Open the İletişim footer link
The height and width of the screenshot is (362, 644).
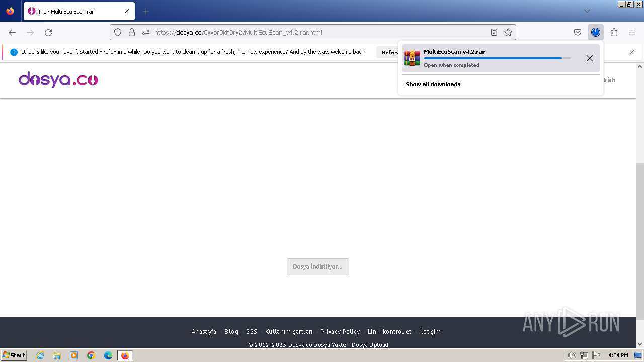tap(430, 331)
